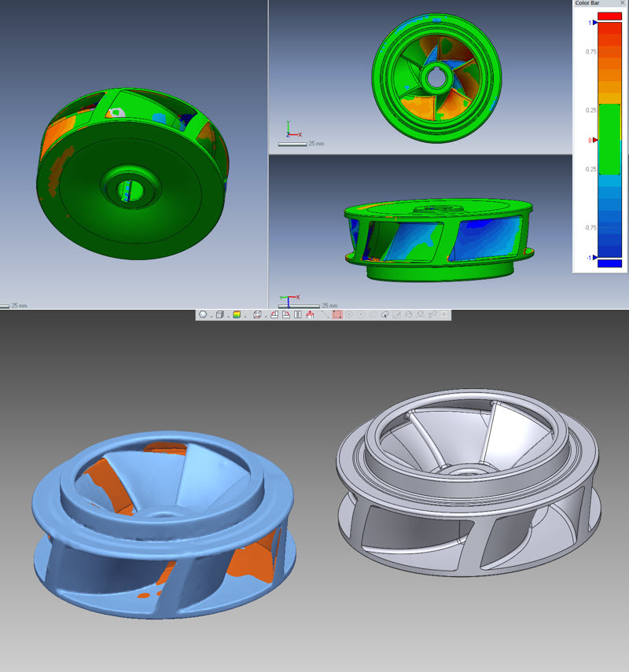The image size is (629, 672).
Task: Click the Color Bar panel title
Action: click(587, 3)
